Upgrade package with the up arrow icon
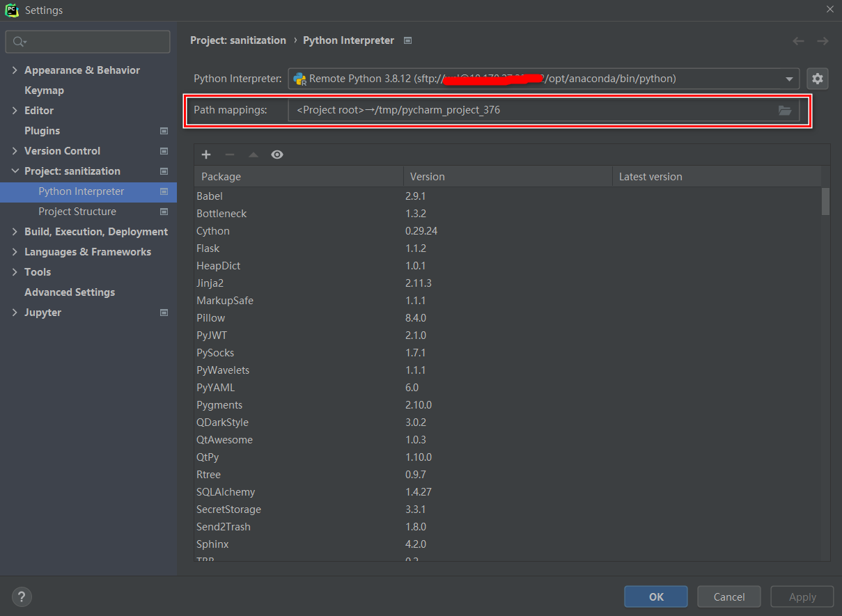The height and width of the screenshot is (616, 842). coord(254,155)
